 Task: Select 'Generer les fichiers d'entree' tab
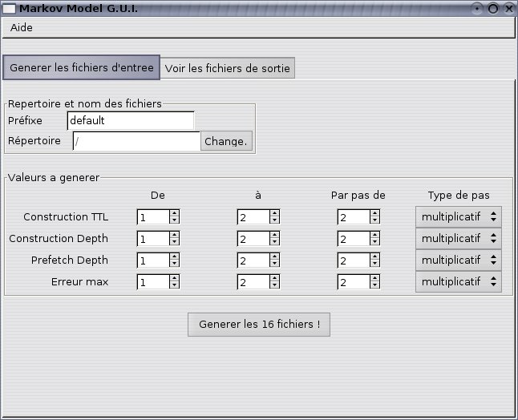click(82, 67)
